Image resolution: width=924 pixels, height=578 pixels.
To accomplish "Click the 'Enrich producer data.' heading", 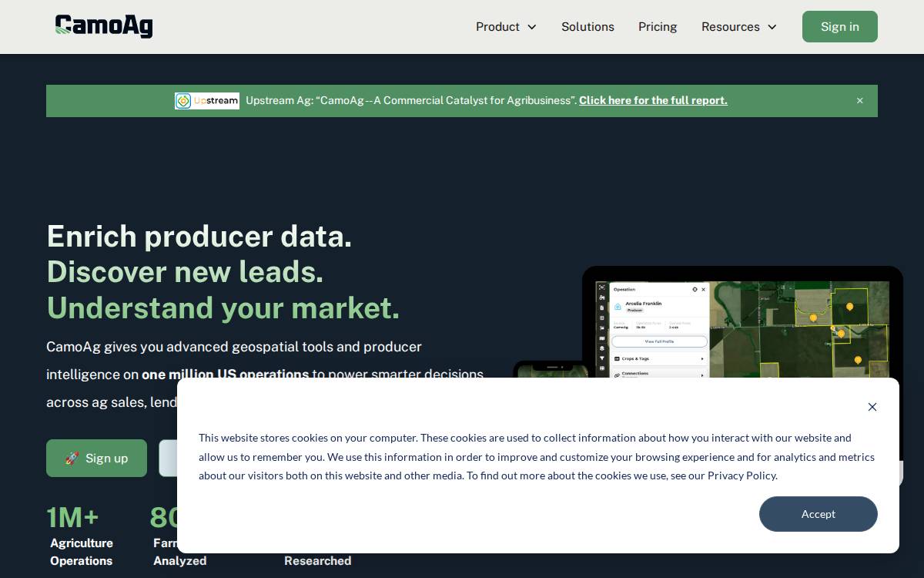I will point(199,236).
